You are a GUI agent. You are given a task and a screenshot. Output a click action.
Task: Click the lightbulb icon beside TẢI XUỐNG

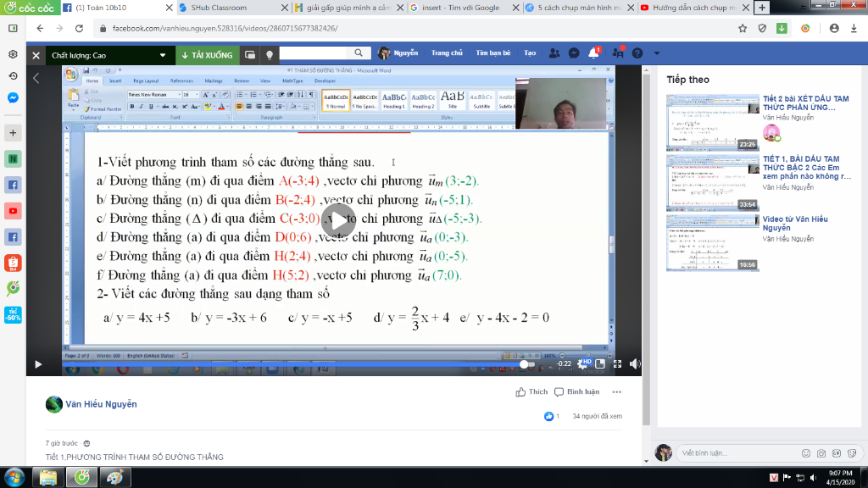(270, 55)
